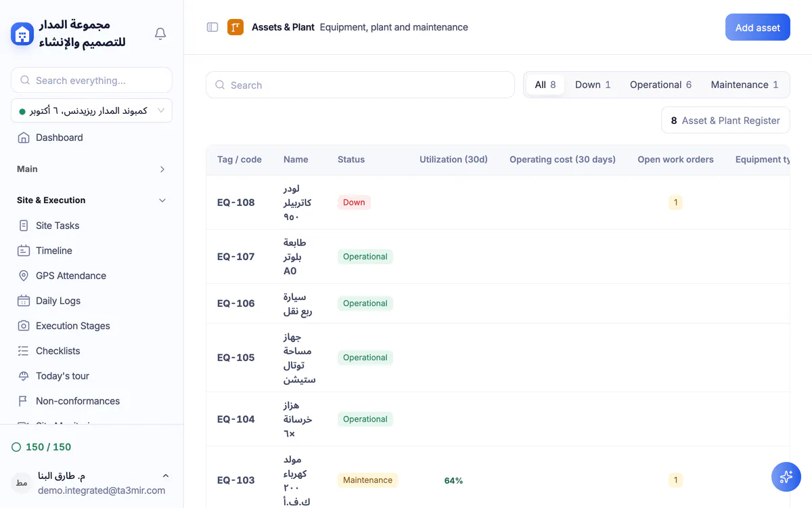
Task: Open the project selector dropdown
Action: coord(91,110)
